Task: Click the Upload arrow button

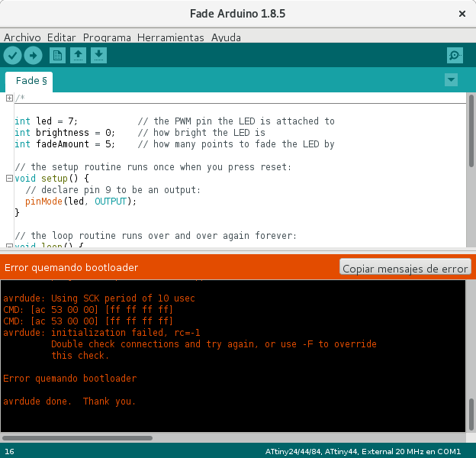Action: (33, 56)
